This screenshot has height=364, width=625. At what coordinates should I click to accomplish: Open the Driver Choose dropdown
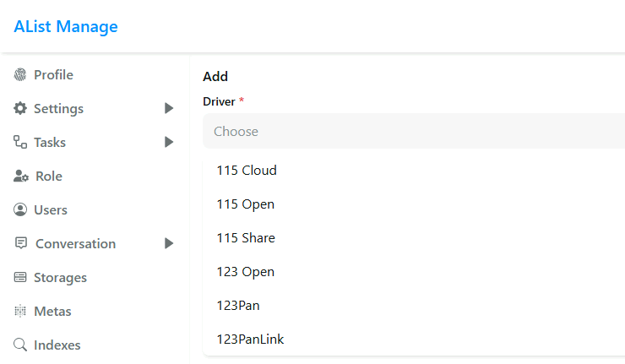(x=414, y=131)
